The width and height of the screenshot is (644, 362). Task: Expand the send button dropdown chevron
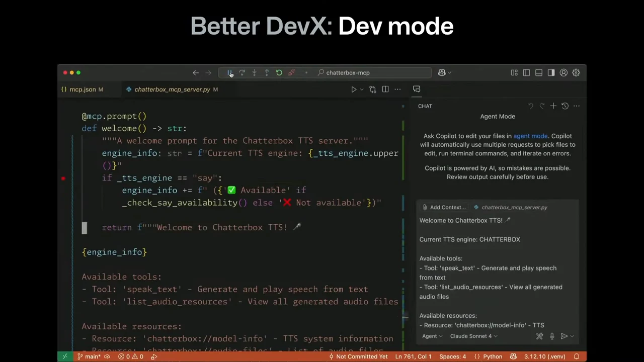click(x=572, y=336)
